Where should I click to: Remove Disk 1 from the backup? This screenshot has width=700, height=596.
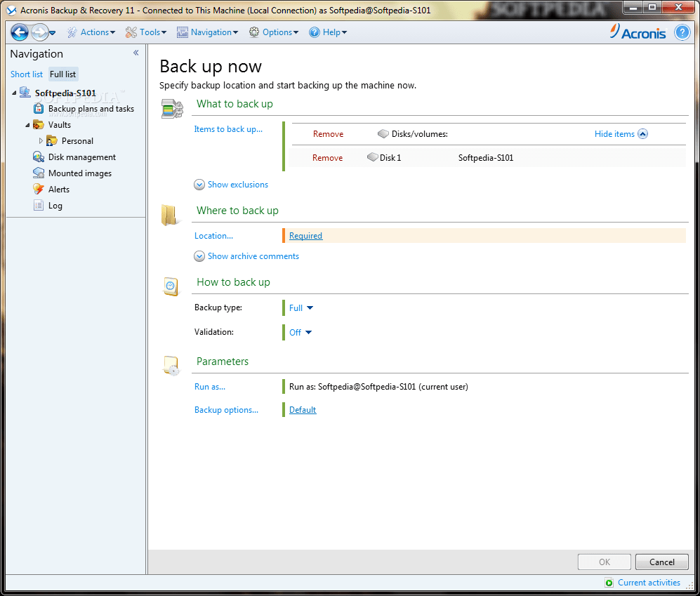(327, 157)
